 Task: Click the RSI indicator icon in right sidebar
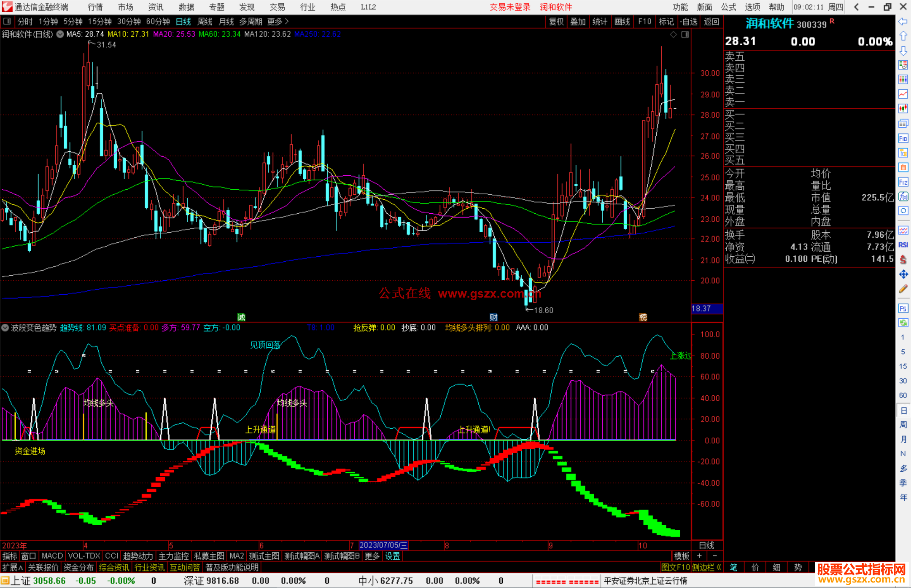pos(903,245)
